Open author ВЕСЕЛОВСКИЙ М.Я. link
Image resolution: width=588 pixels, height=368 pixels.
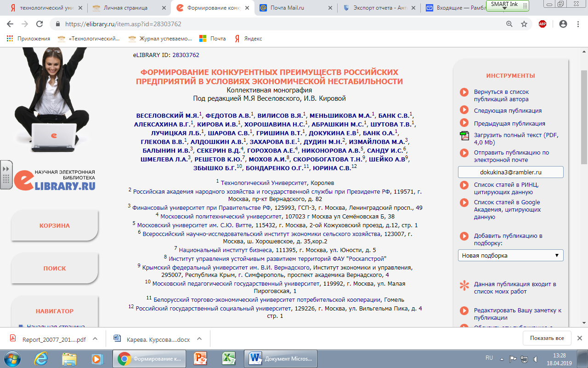(167, 116)
